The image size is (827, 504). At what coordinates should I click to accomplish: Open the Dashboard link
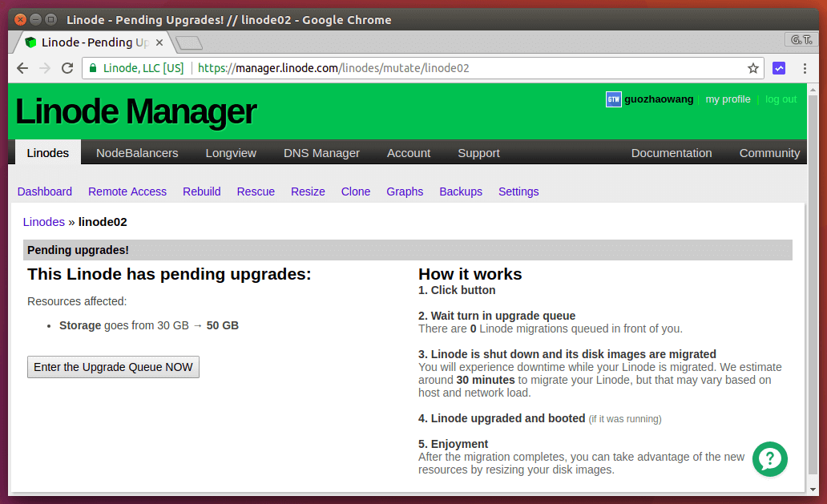(45, 192)
